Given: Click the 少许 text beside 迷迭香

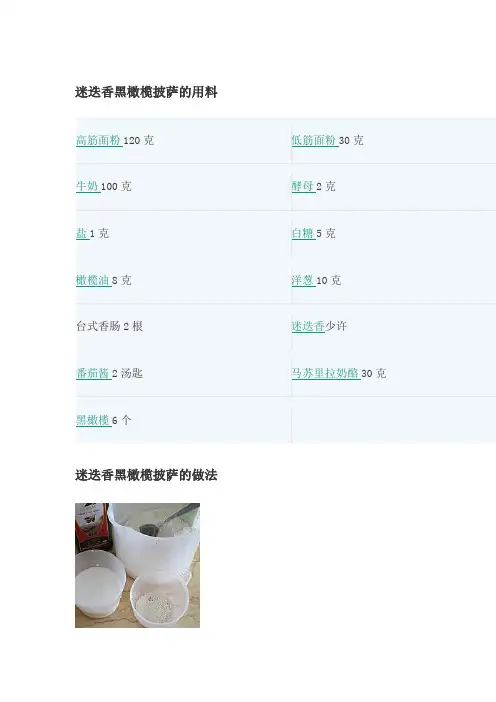Looking at the screenshot, I should pyautogui.click(x=336, y=326).
